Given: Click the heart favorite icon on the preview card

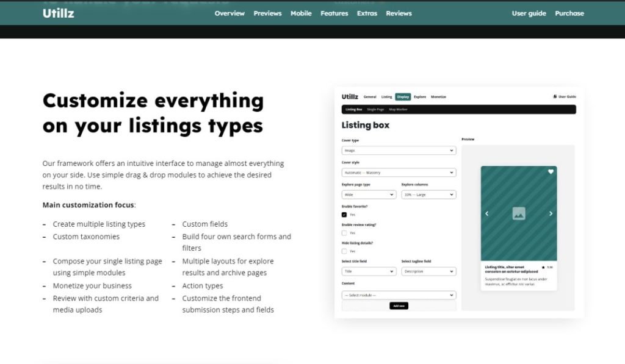Looking at the screenshot, I should click(551, 171).
